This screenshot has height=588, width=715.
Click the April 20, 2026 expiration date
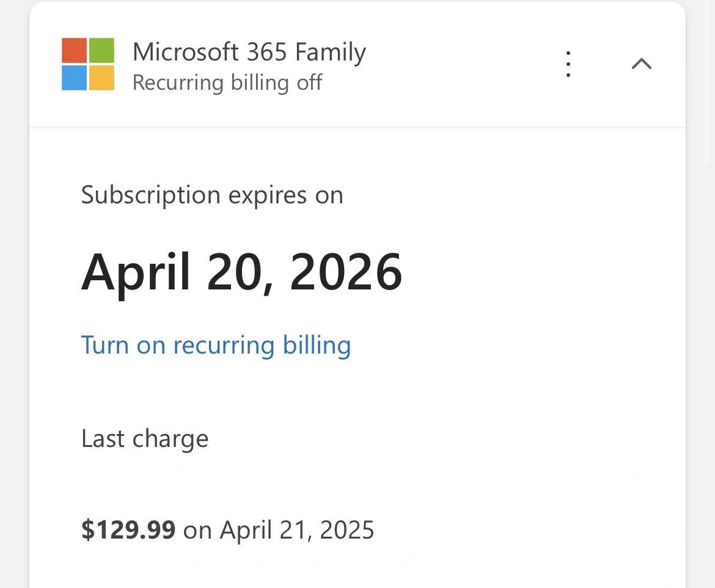pos(242,272)
